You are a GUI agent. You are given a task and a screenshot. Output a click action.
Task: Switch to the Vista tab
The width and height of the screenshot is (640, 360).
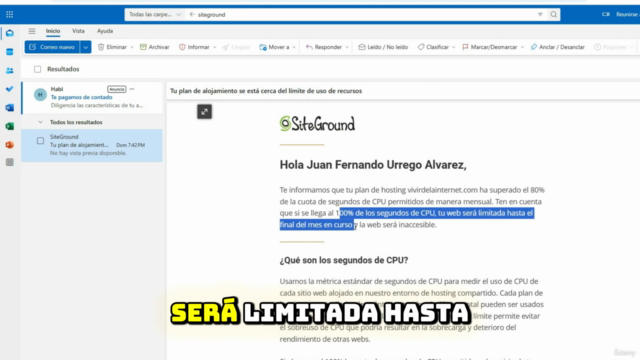(x=78, y=31)
